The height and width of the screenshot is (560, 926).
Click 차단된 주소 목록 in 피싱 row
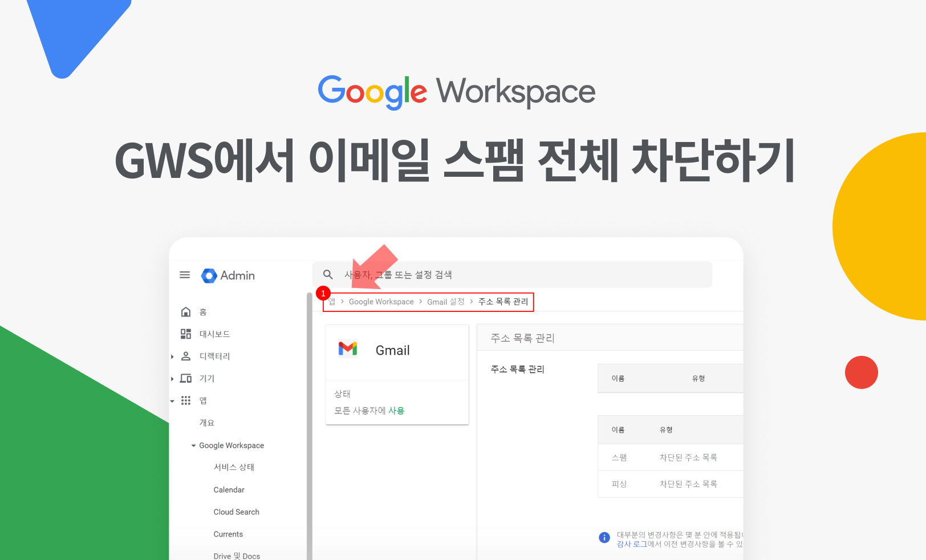pyautogui.click(x=688, y=484)
